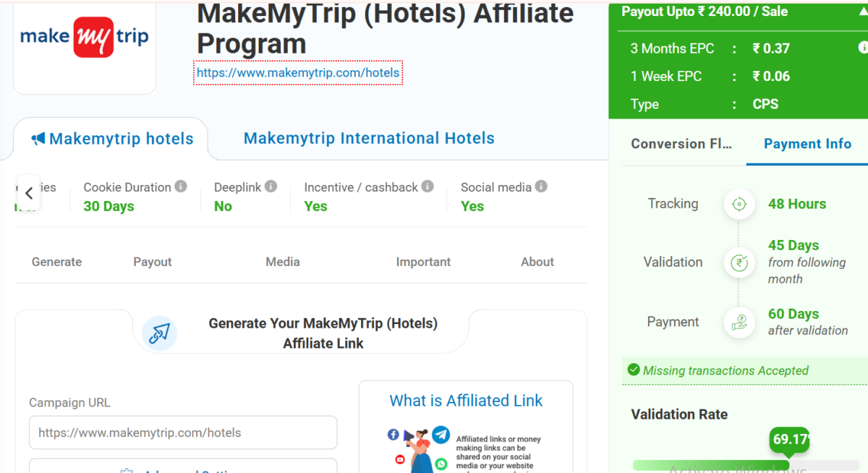Click the affiliate link rocket icon
Screen dimensions: 868x473
(x=159, y=333)
